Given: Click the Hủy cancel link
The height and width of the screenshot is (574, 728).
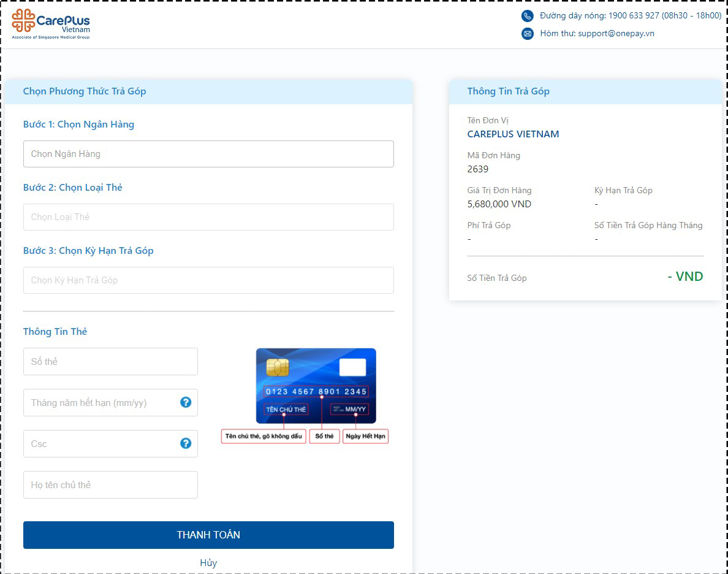Looking at the screenshot, I should click(x=208, y=563).
